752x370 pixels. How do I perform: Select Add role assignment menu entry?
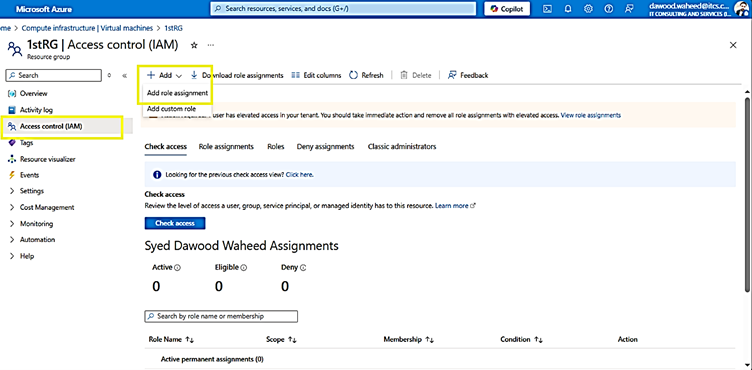177,93
